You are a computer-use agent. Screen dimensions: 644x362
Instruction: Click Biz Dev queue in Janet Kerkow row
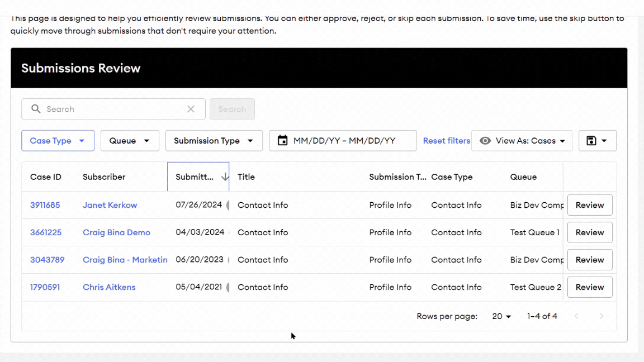pyautogui.click(x=537, y=205)
